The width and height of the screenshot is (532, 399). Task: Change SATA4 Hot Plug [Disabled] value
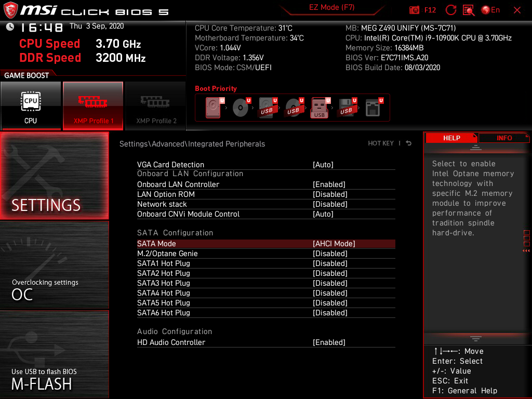[x=330, y=293]
